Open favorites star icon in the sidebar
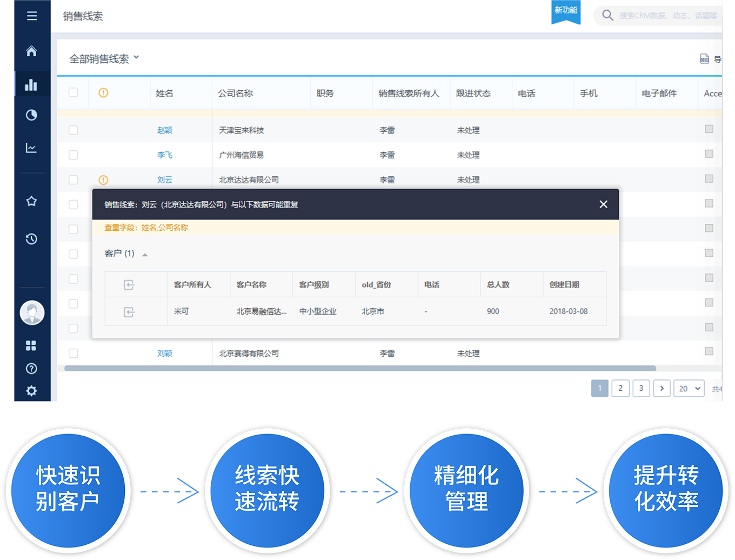 pyautogui.click(x=31, y=201)
